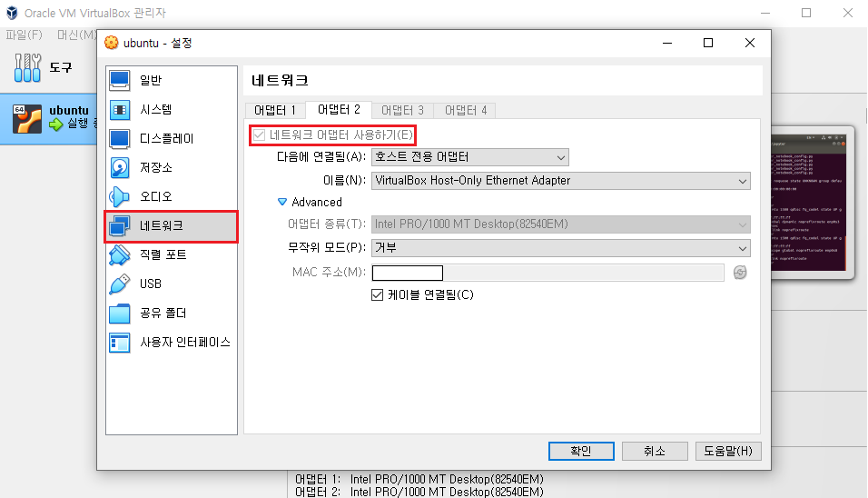Open the 사용자 인터페이스 layout icon
This screenshot has height=498, width=868.
tap(120, 343)
